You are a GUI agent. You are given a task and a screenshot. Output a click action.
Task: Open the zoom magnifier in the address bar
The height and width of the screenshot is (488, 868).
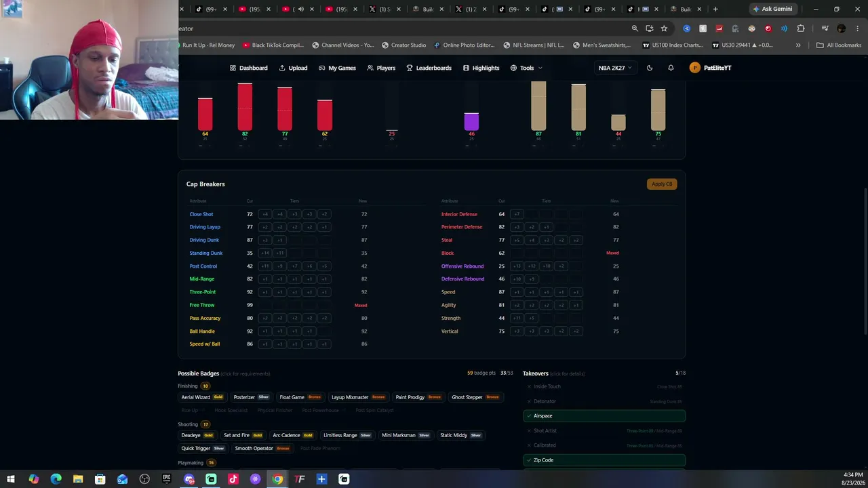coord(635,28)
